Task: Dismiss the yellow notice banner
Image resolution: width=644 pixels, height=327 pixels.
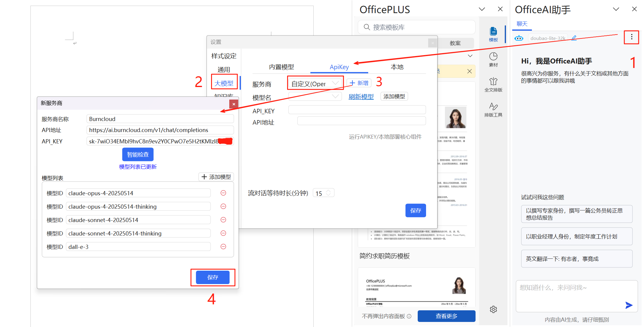Action: click(470, 71)
